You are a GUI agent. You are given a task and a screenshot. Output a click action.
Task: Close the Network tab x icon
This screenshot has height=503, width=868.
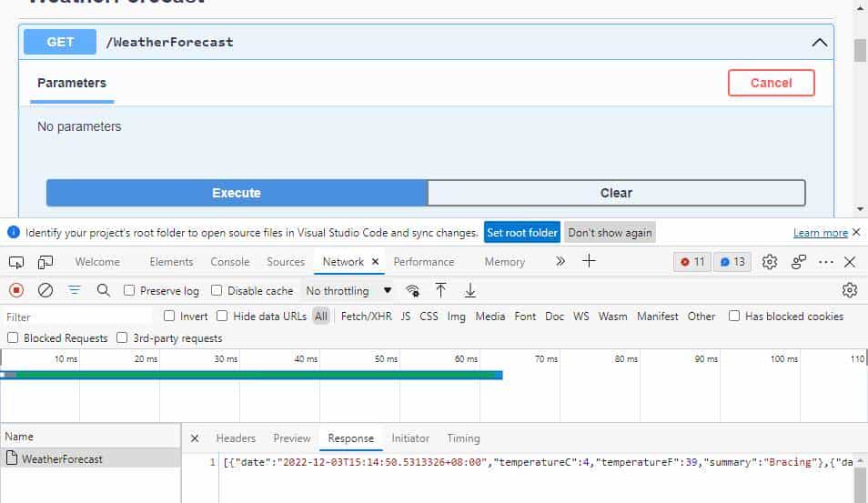[376, 262]
